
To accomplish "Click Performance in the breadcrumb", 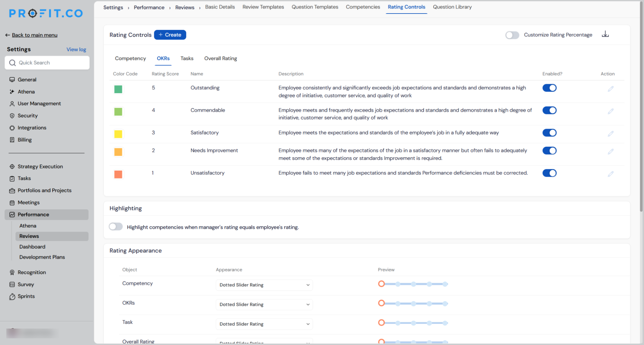I will point(149,7).
